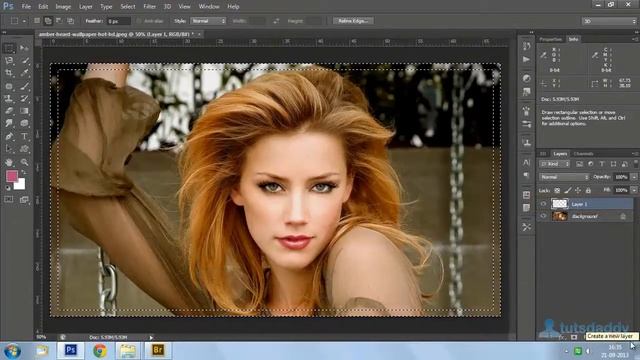Select the Pen tool
The width and height of the screenshot is (640, 360).
coord(9,136)
